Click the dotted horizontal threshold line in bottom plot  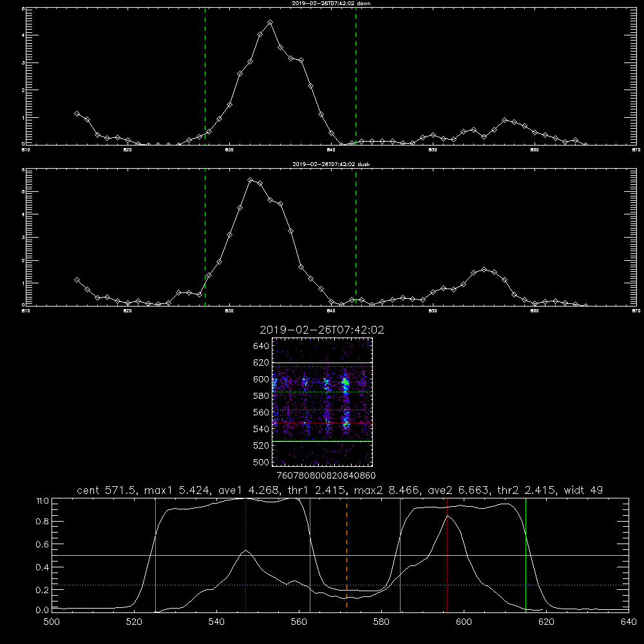[x=340, y=585]
